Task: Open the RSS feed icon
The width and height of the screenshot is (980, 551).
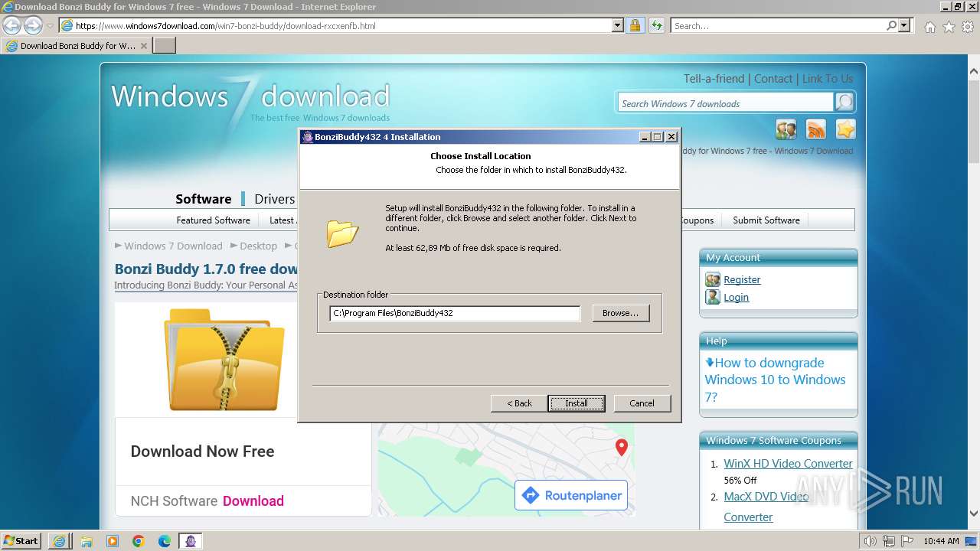Action: tap(816, 129)
